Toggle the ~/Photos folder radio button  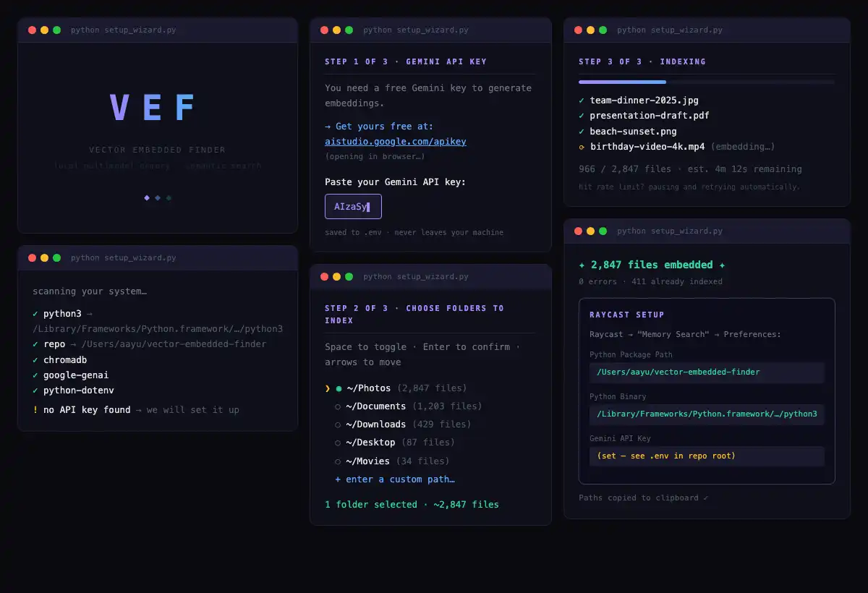click(339, 389)
